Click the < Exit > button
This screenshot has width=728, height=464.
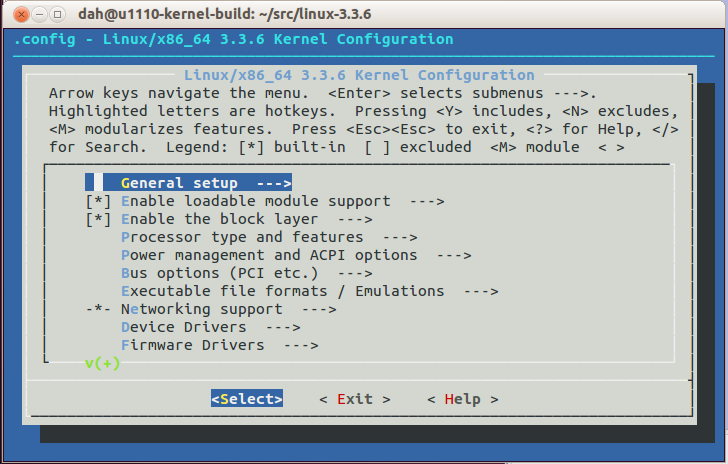(355, 399)
